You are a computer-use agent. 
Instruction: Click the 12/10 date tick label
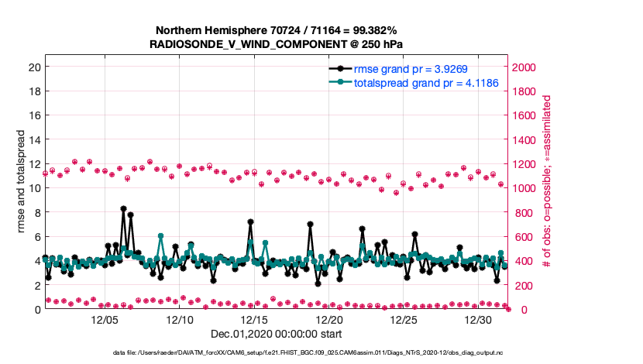180,319
